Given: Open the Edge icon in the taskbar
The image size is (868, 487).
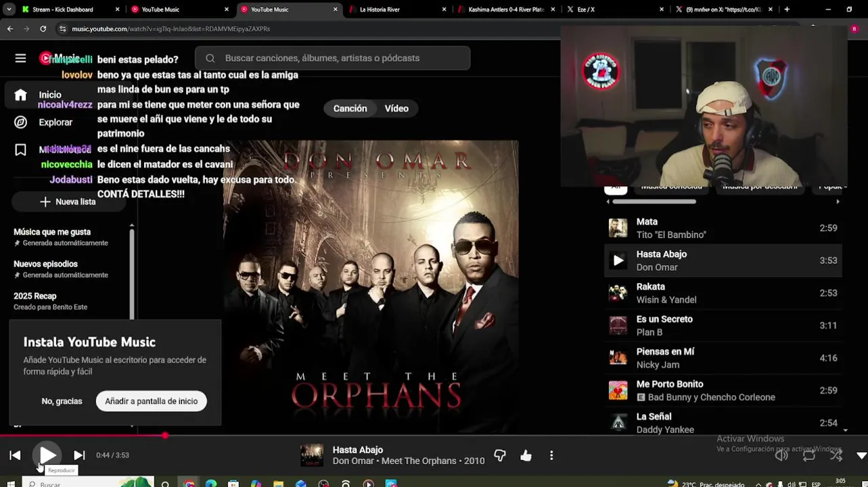Looking at the screenshot, I should (x=211, y=484).
